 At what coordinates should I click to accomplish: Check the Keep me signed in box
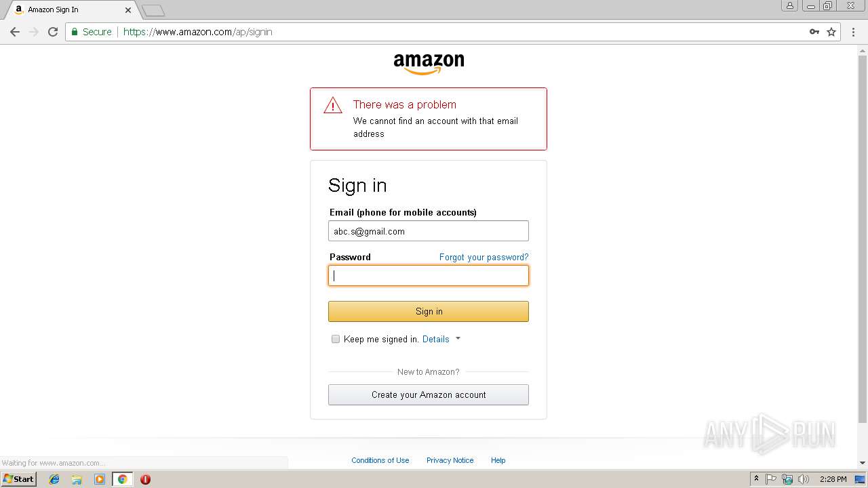tap(335, 339)
